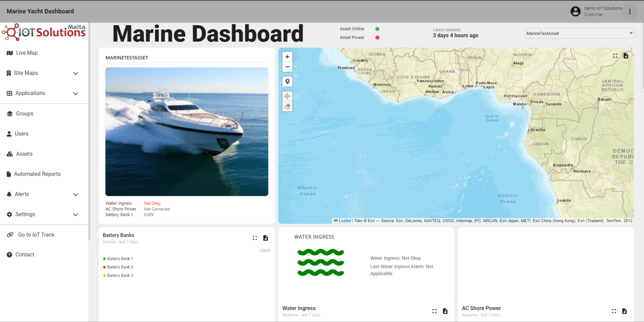Select the map eraser tool
This screenshot has width=644, height=322.
coord(287,107)
